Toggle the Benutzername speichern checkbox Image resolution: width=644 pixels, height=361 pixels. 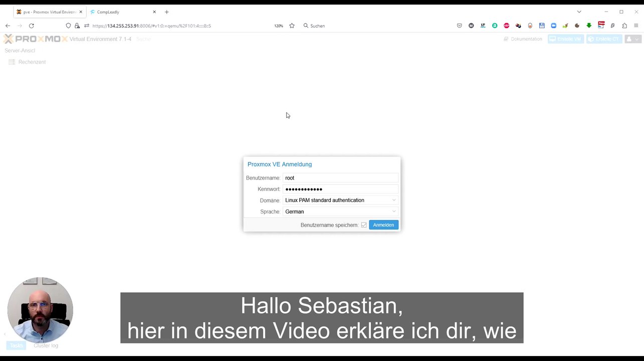(364, 225)
